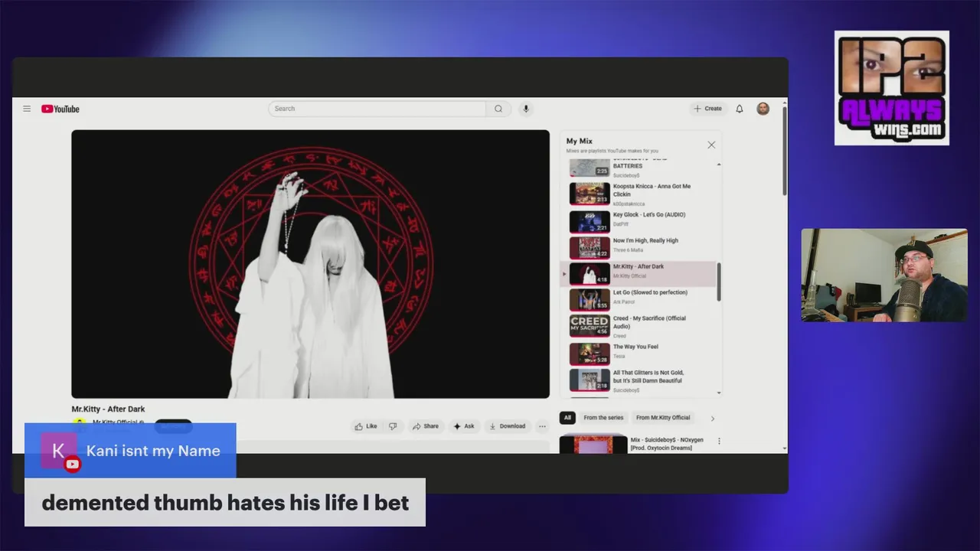Click the My Mix panel title
Screen dimensions: 980x551
click(580, 141)
